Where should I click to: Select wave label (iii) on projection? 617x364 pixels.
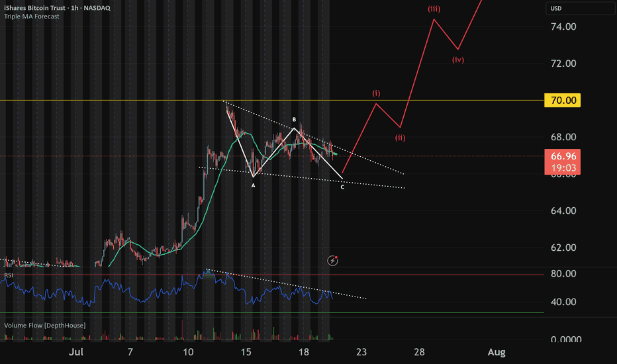point(434,9)
